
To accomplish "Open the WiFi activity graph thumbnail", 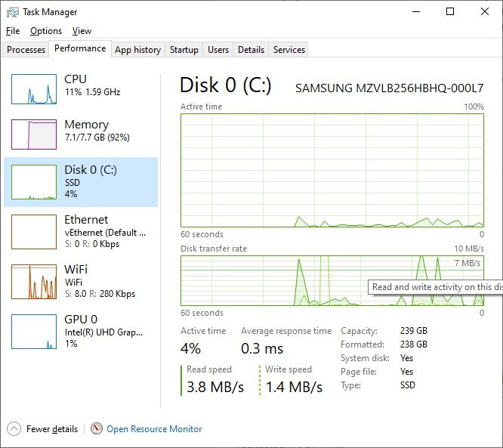I will pyautogui.click(x=34, y=281).
